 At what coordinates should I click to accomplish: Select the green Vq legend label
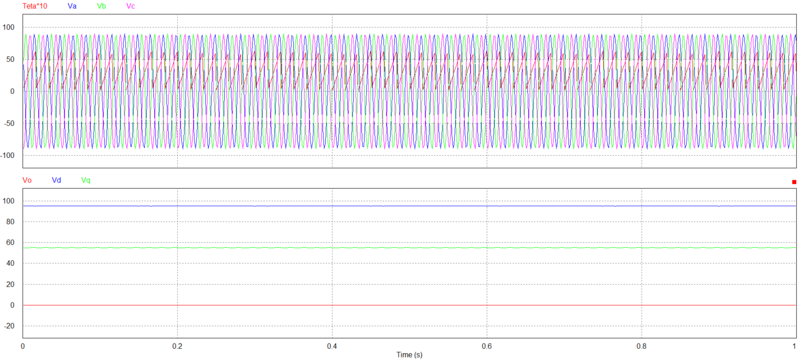click(86, 180)
